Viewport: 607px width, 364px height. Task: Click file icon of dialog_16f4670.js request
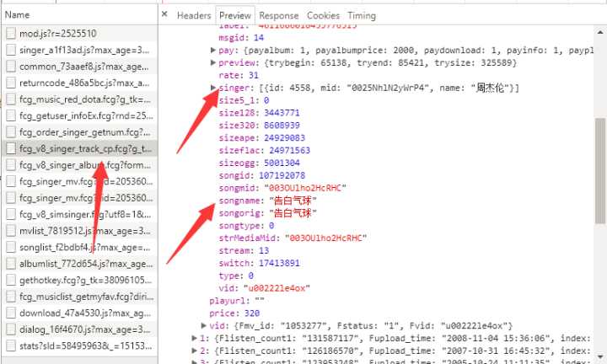coord(11,329)
